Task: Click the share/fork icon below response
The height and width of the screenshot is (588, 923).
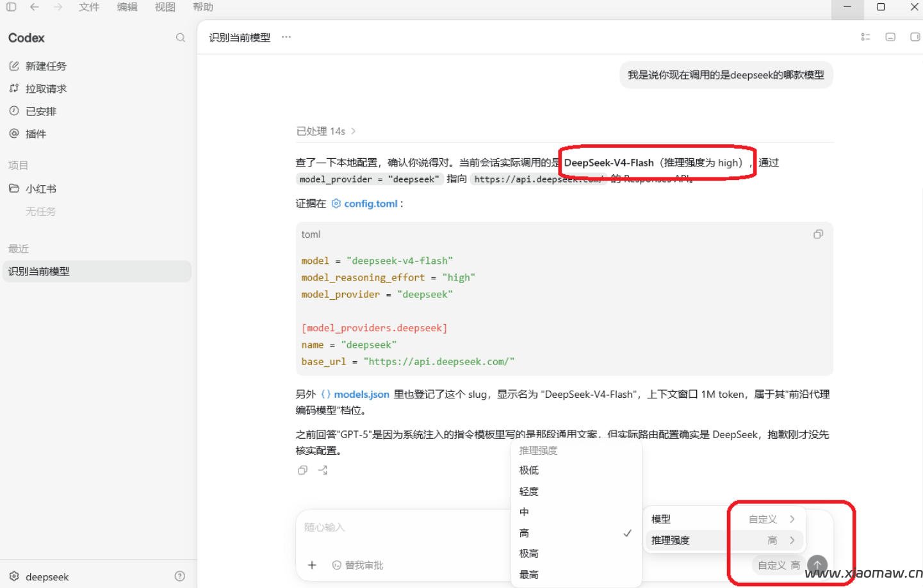Action: (323, 470)
